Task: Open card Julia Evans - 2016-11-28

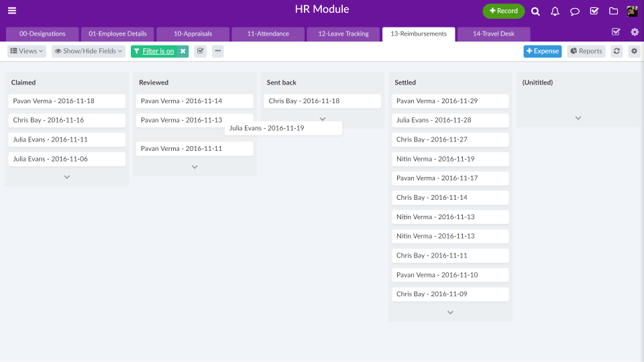Action: click(450, 120)
